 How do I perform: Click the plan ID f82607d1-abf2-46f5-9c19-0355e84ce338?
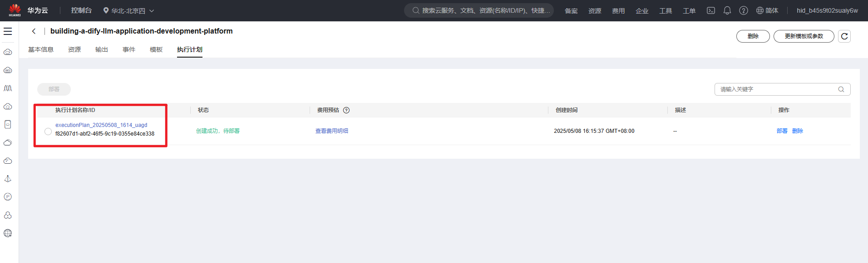pos(105,134)
